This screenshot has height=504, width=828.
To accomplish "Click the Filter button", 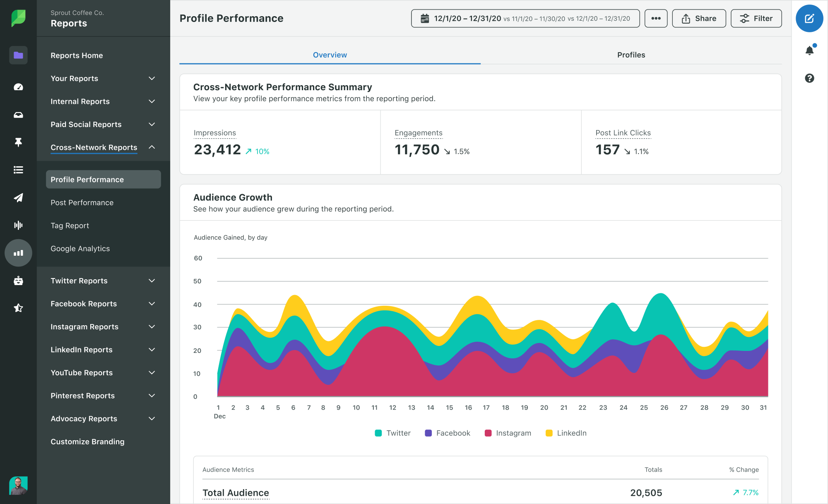I will pyautogui.click(x=758, y=18).
